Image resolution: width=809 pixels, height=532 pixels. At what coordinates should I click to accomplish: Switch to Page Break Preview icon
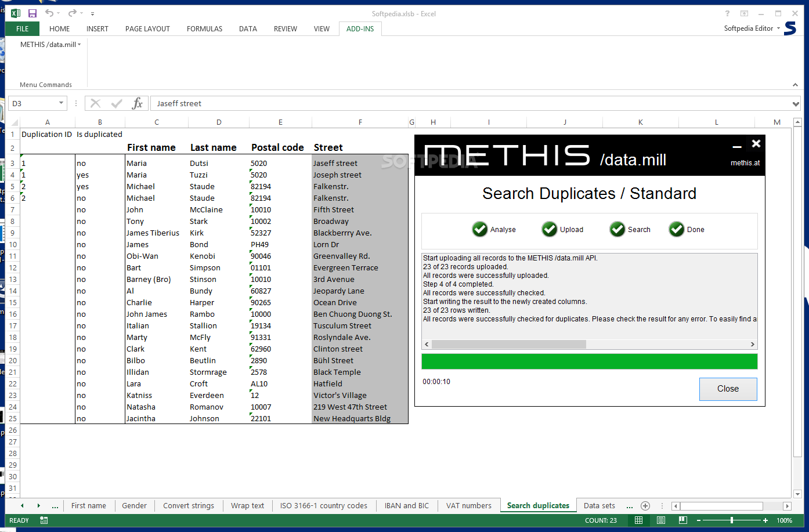682,520
